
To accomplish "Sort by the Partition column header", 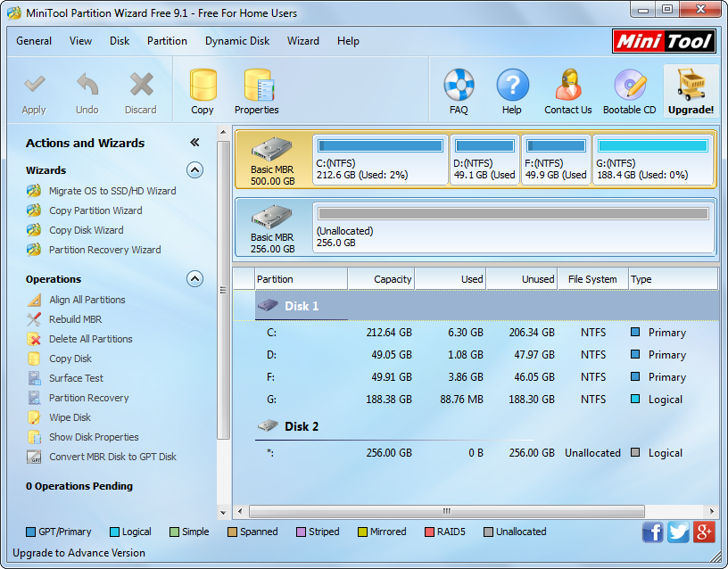I will (x=302, y=279).
